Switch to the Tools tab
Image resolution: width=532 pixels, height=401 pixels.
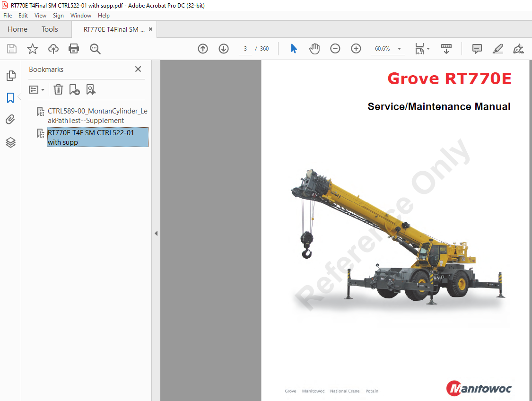tap(50, 29)
